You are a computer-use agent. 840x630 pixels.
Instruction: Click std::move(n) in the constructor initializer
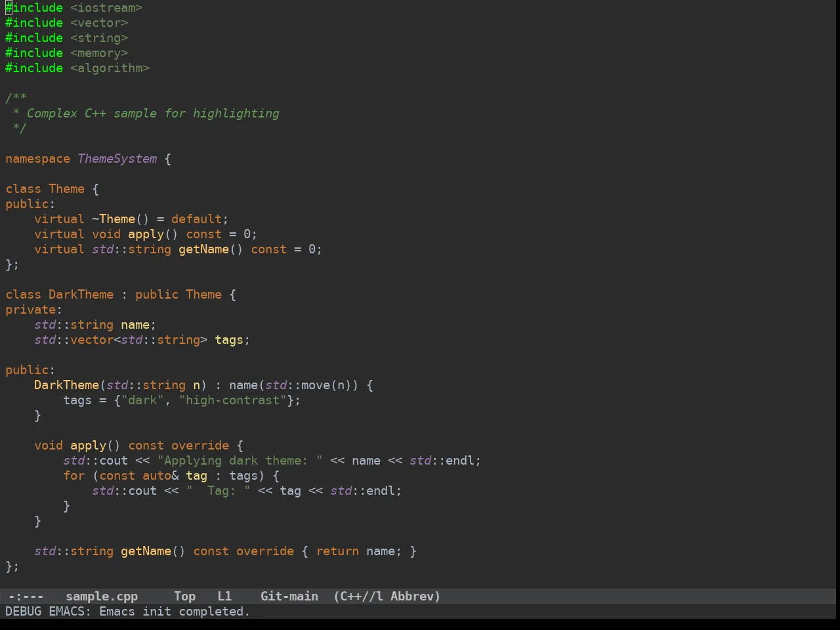pyautogui.click(x=308, y=385)
